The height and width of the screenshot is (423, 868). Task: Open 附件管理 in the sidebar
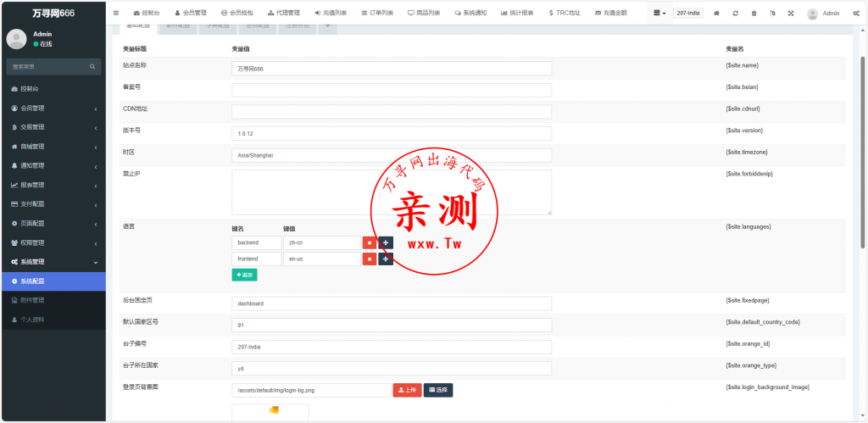53,300
